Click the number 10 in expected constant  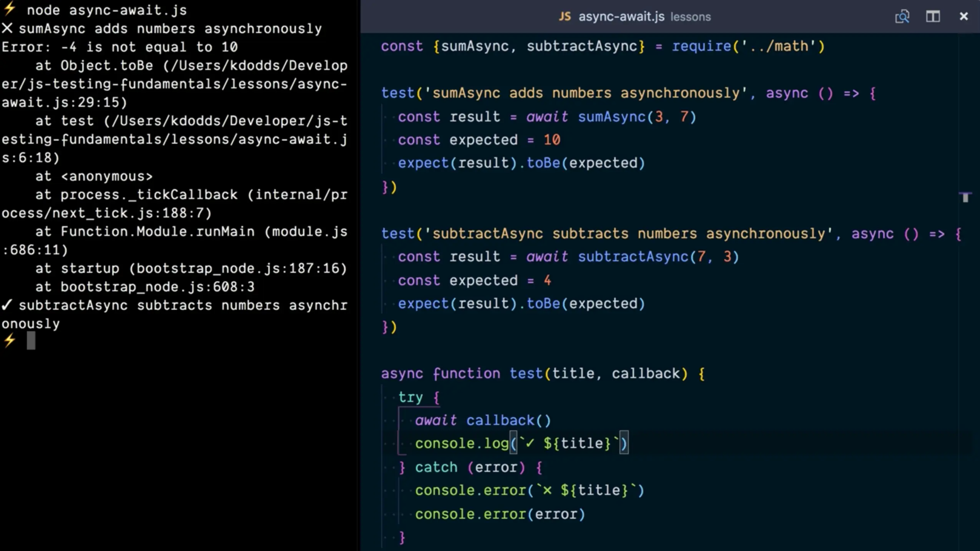click(551, 140)
